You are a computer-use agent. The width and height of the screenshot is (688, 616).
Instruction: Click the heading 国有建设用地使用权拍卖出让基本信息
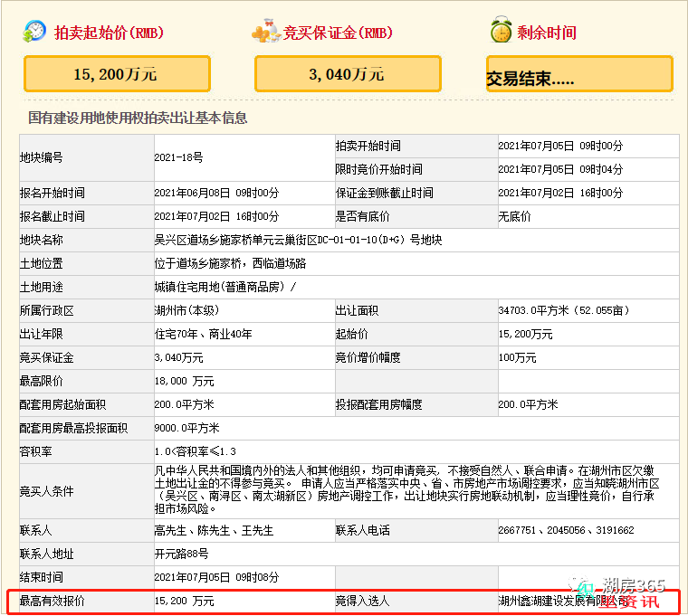pos(138,118)
